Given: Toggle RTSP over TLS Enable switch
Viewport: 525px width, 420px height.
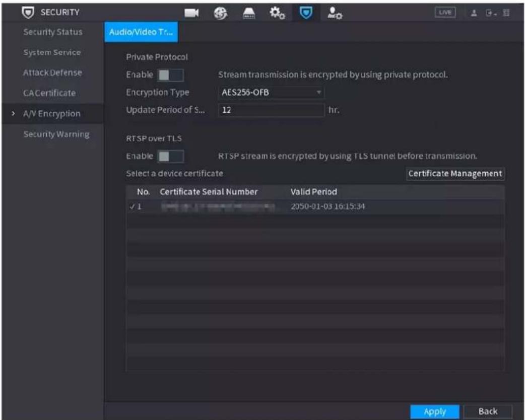Looking at the screenshot, I should click(170, 156).
